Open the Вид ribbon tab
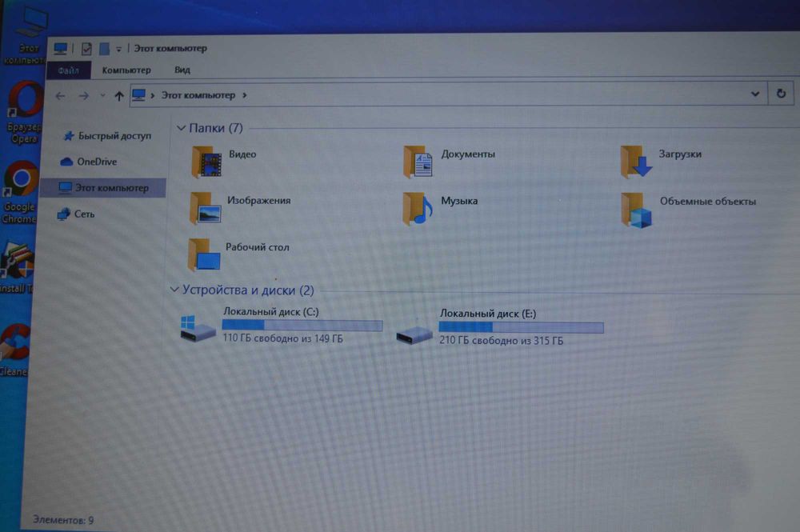The height and width of the screenshot is (532, 800). (182, 70)
